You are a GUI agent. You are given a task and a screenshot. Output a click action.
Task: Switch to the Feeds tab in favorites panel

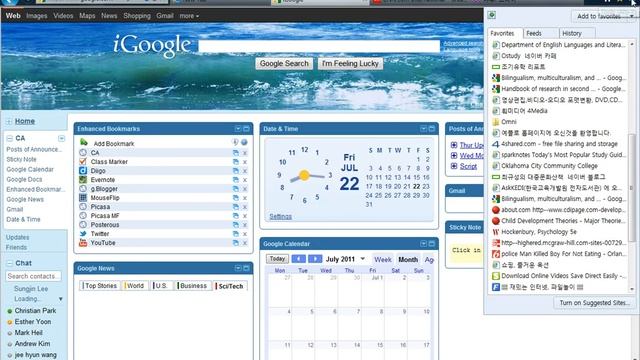pyautogui.click(x=540, y=33)
